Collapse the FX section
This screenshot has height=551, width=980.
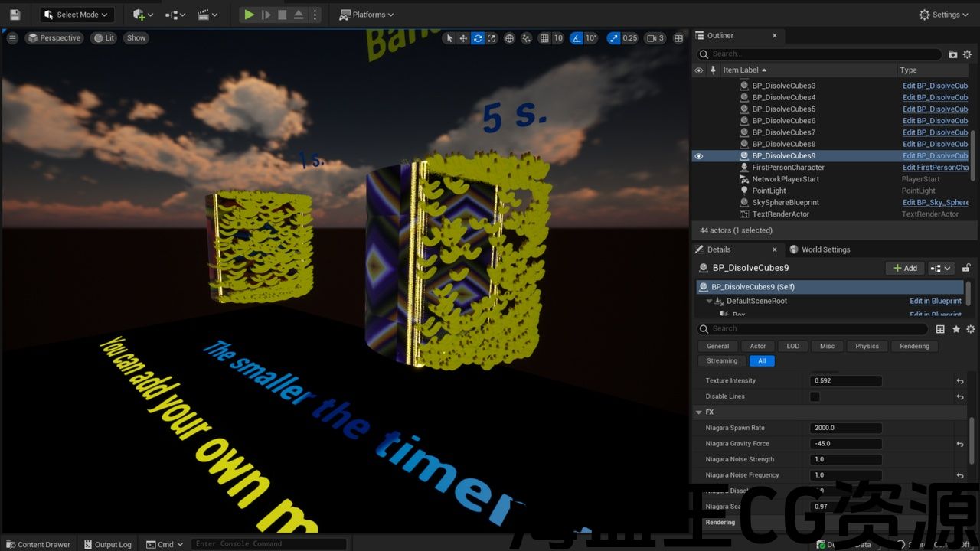tap(699, 412)
